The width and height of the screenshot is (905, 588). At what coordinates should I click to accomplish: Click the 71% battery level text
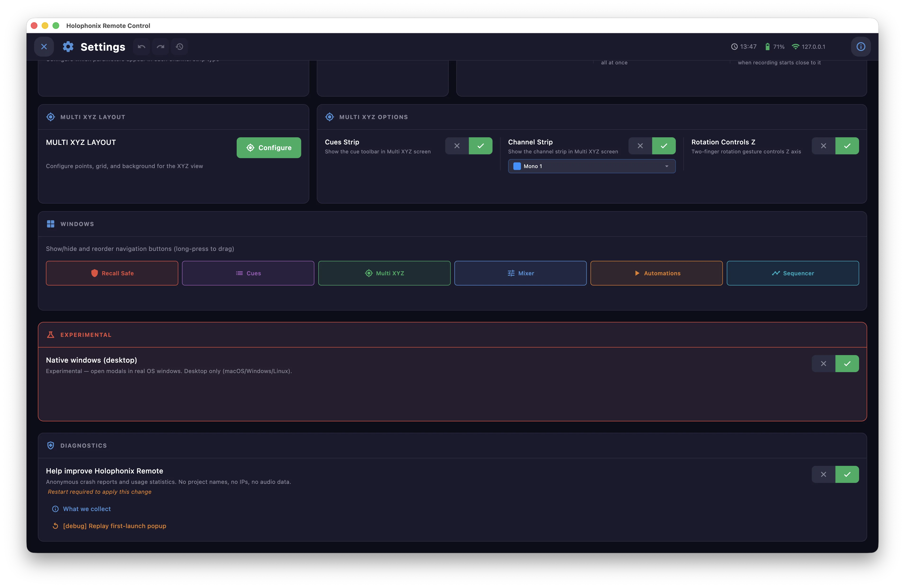coord(779,47)
